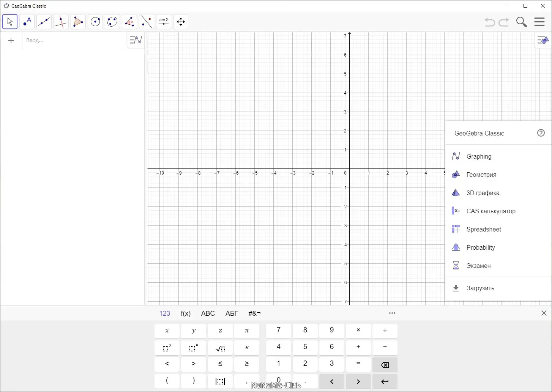Viewport: 552px width, 392px height.
Task: Select the Move arrow tool
Action: pyautogui.click(x=10, y=22)
